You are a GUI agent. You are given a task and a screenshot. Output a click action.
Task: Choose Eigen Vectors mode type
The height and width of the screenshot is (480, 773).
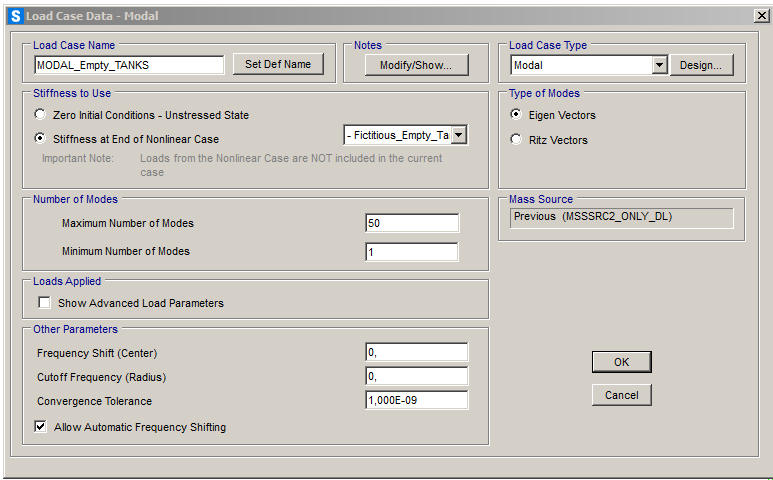point(516,115)
